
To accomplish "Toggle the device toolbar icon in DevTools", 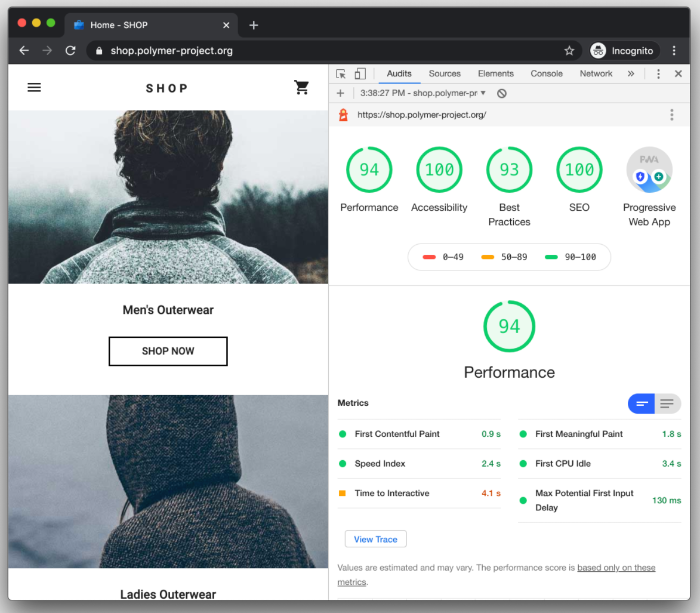I will pyautogui.click(x=360, y=74).
